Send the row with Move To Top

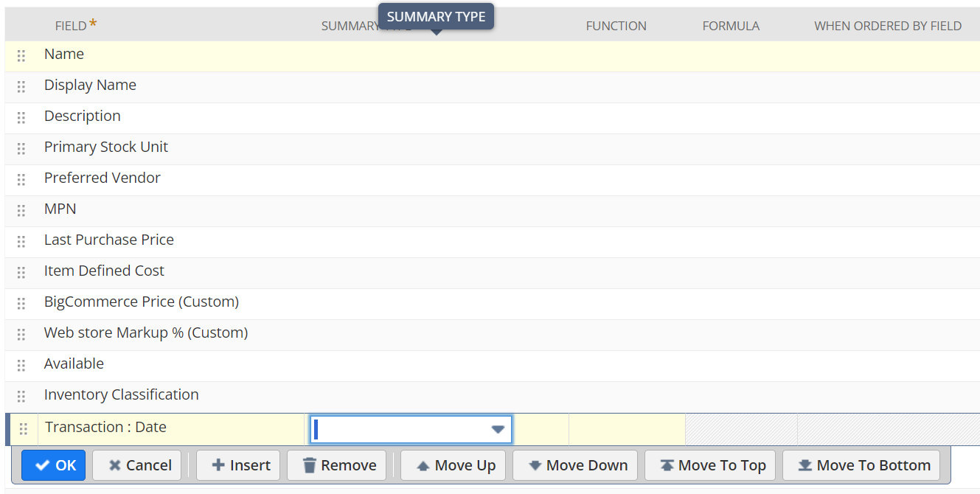[x=712, y=465]
